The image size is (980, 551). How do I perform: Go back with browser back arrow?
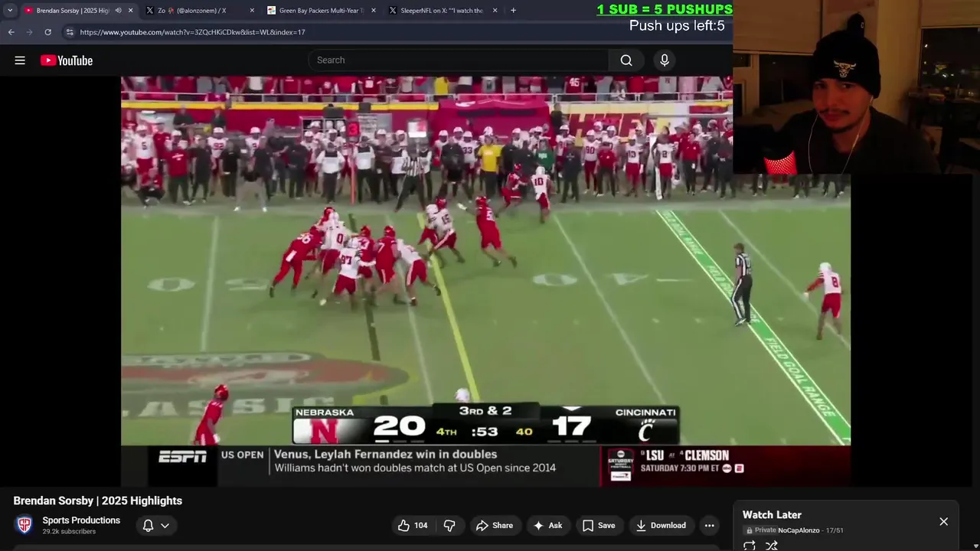coord(11,32)
